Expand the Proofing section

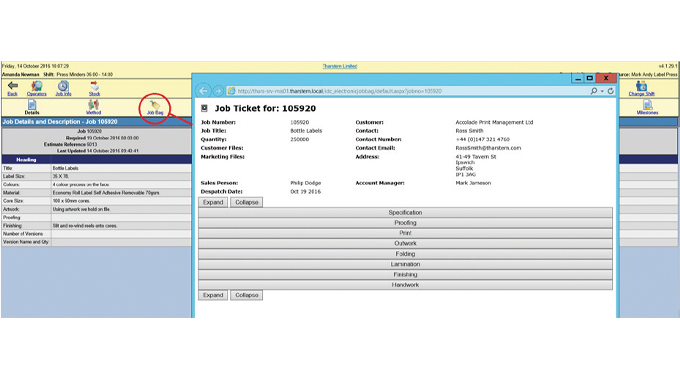coord(405,223)
